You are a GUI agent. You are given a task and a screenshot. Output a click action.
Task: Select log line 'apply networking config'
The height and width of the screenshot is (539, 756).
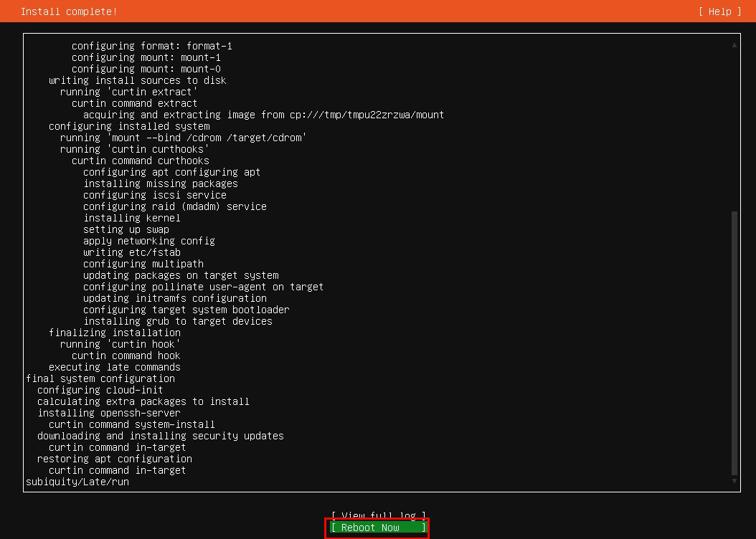[x=149, y=241]
